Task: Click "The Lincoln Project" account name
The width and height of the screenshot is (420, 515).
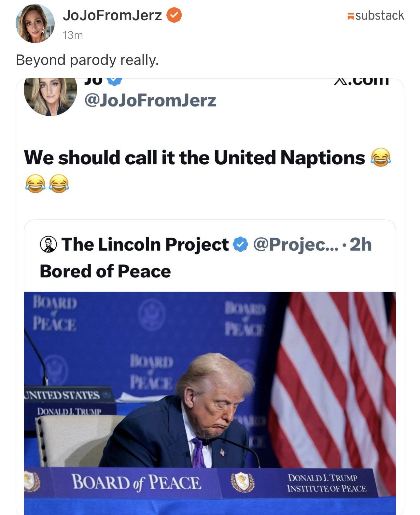Action: 145,244
